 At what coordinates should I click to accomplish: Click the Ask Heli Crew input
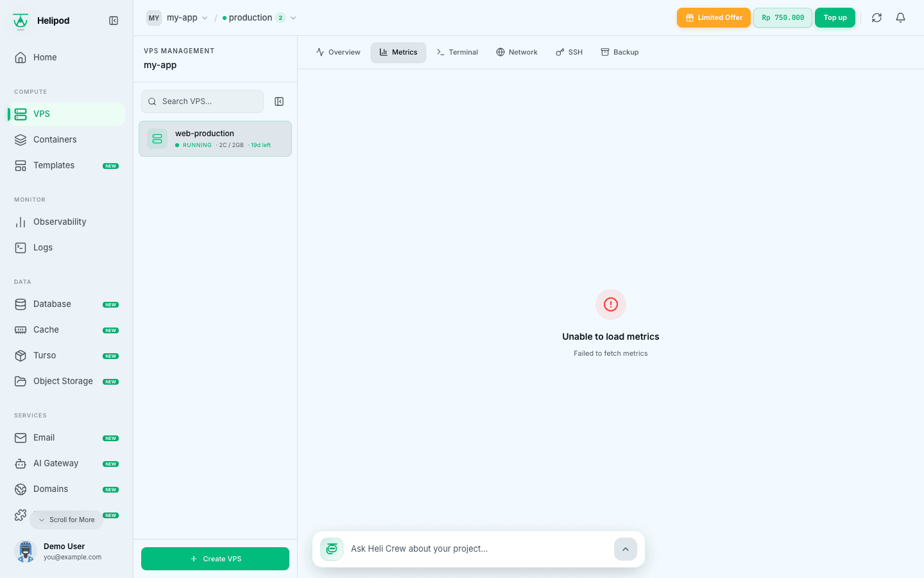click(478, 548)
